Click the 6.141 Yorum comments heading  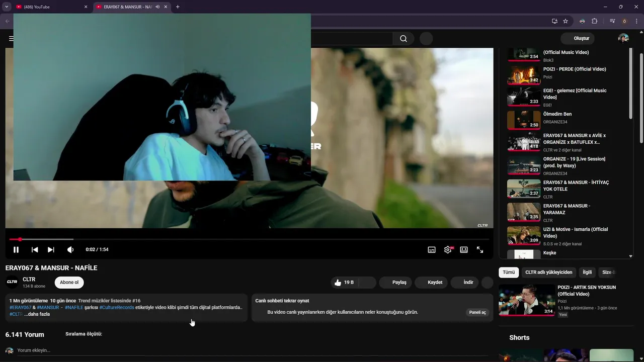tap(25, 334)
